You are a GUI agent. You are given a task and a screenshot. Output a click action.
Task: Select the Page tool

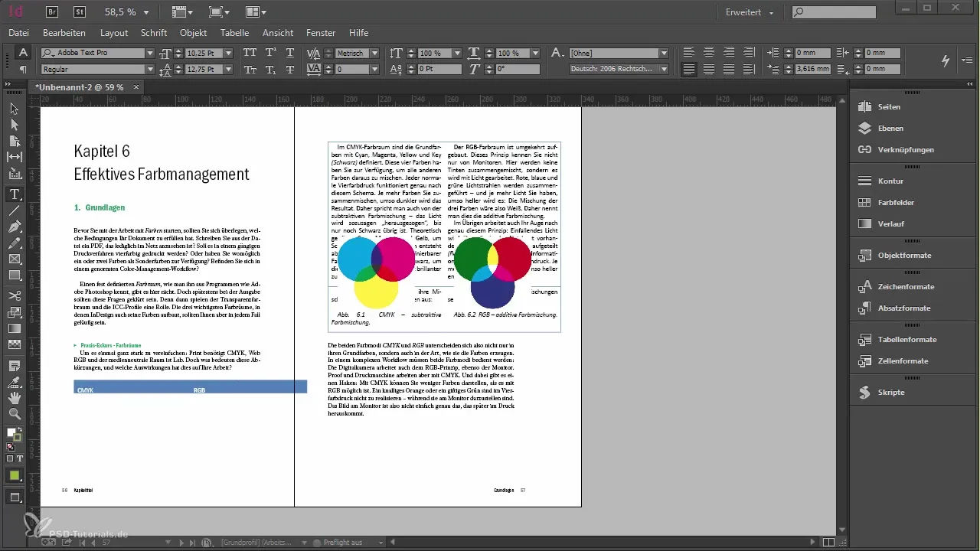click(x=15, y=141)
